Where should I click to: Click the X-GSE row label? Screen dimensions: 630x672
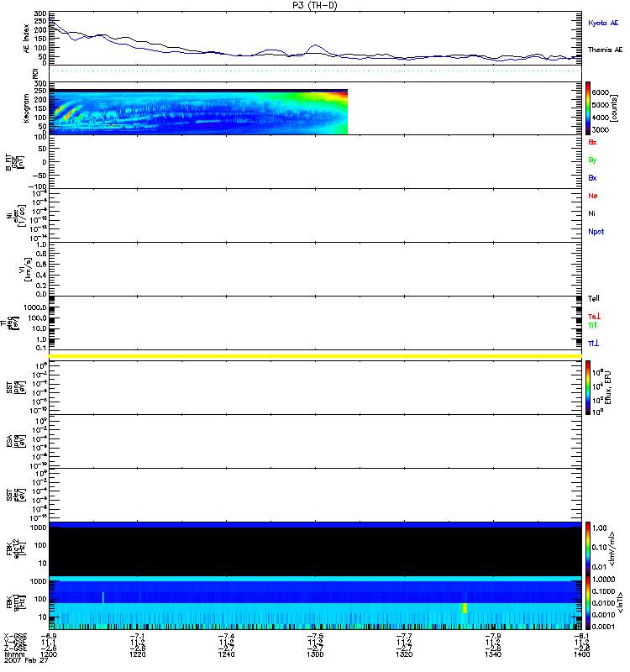tap(15, 637)
